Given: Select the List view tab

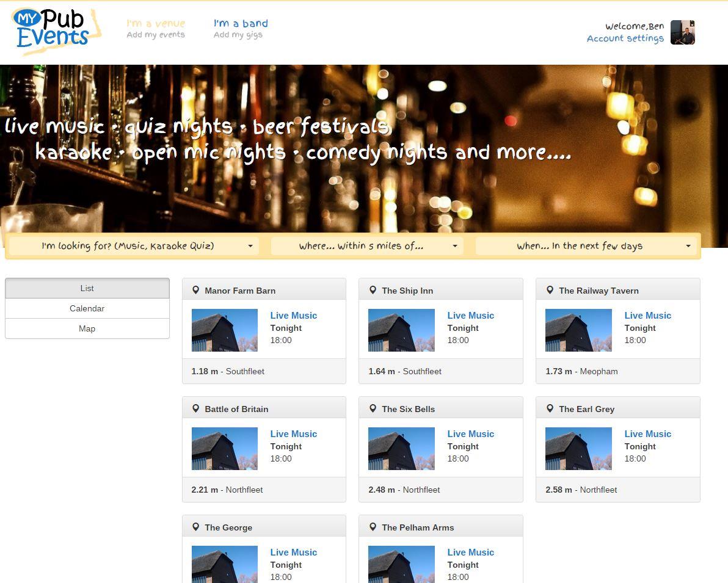Looking at the screenshot, I should coord(87,288).
